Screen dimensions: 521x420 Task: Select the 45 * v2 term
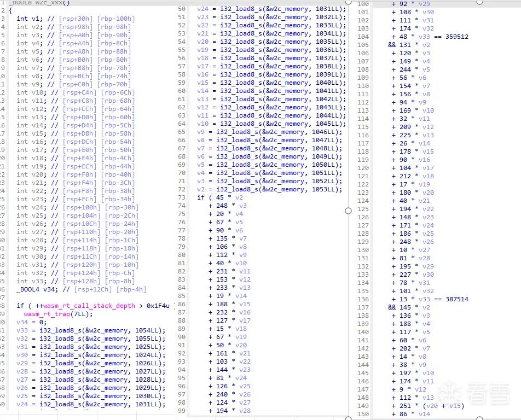click(229, 197)
